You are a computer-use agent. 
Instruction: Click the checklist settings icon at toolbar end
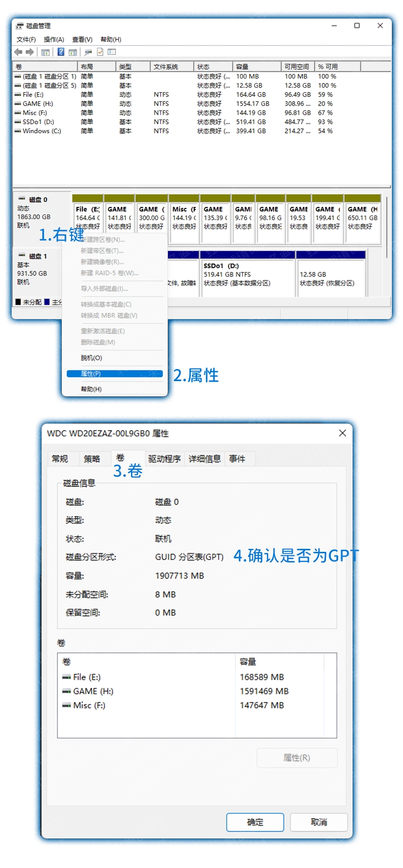[112, 52]
